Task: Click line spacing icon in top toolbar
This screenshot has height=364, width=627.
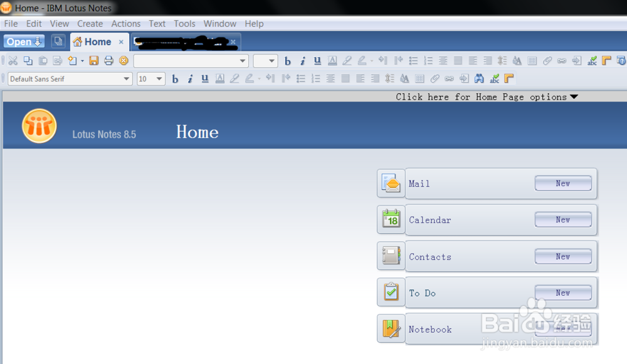Action: coord(502,61)
